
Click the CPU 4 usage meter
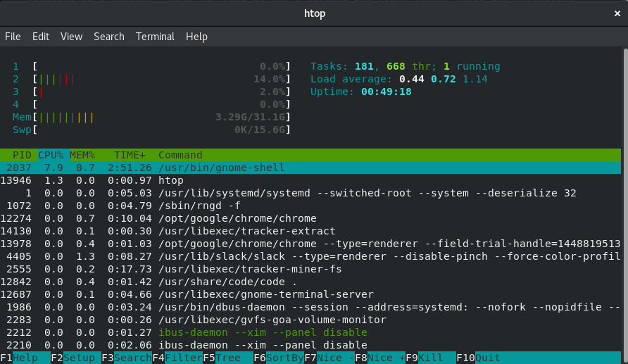[151, 104]
